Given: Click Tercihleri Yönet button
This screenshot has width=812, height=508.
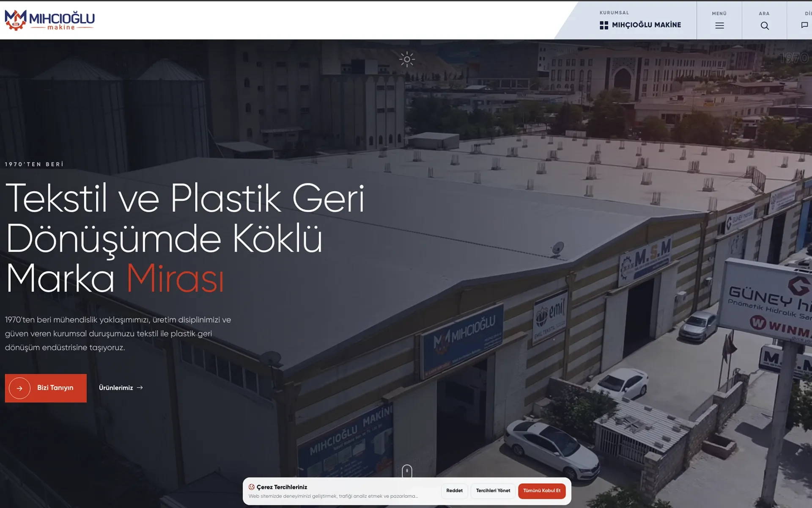Looking at the screenshot, I should point(493,491).
